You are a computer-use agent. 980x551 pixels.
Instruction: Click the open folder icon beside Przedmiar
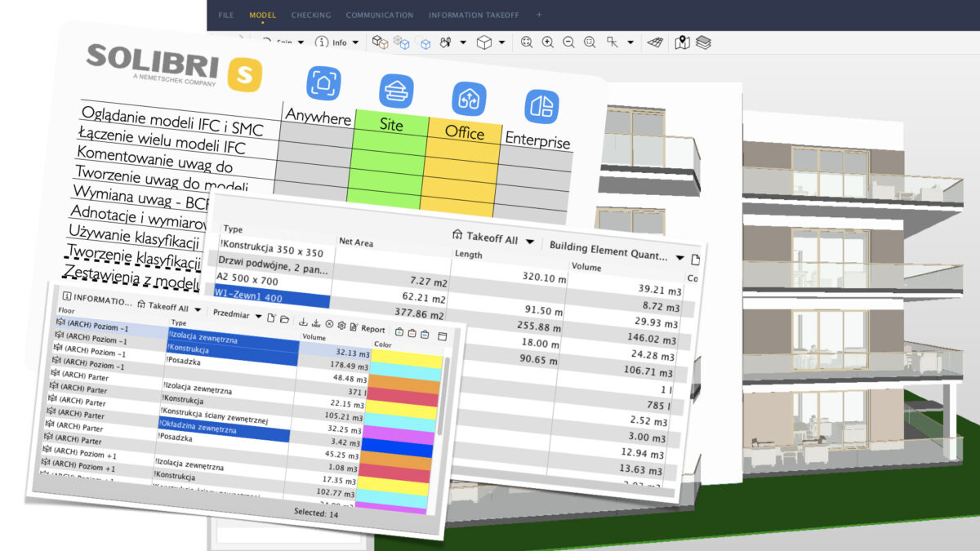pyautogui.click(x=284, y=319)
